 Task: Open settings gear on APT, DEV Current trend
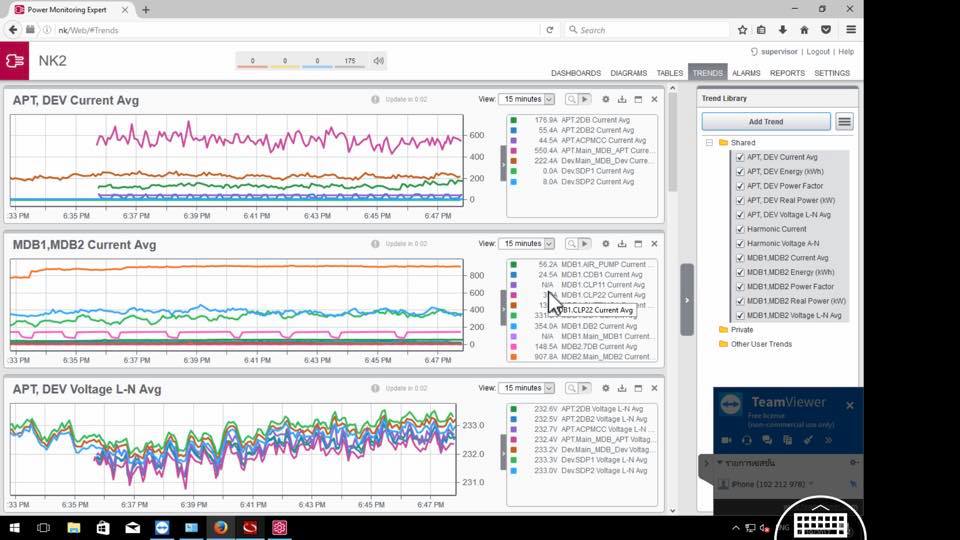[x=606, y=100]
